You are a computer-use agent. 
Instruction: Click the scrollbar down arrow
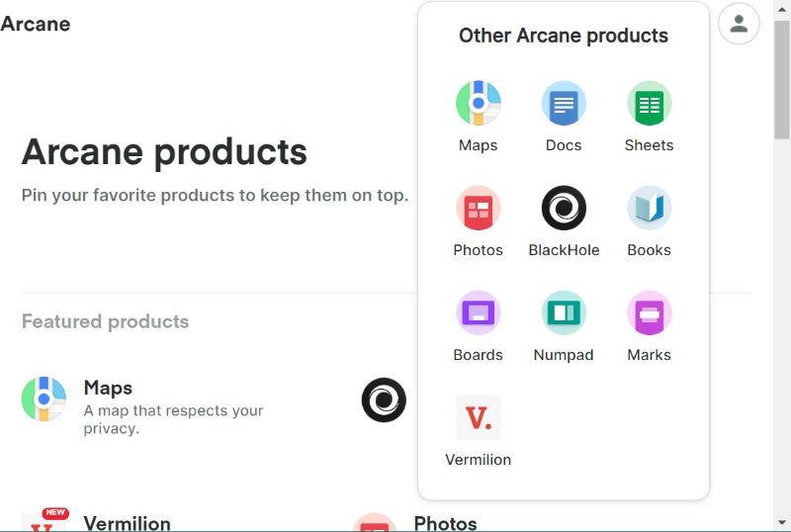(x=781, y=523)
